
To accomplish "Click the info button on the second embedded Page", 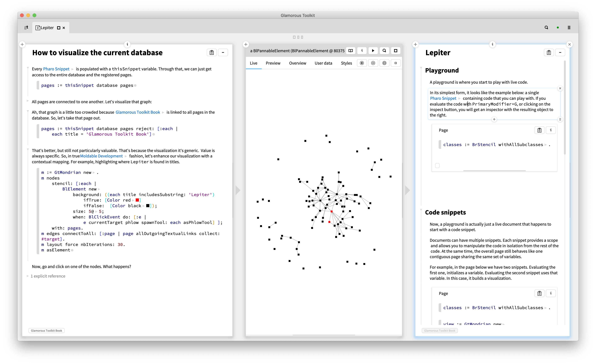I will 551,293.
